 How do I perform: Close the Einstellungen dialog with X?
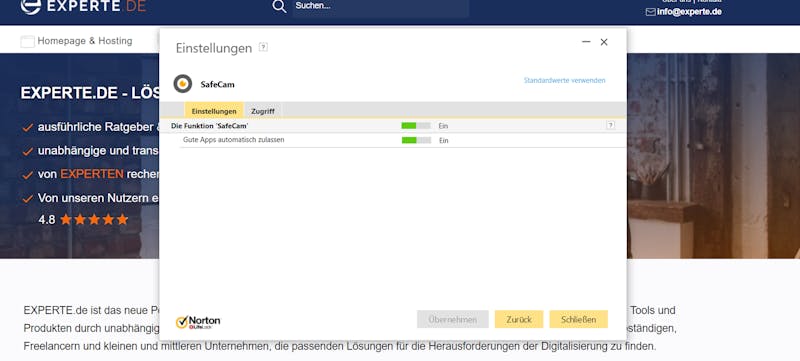(x=604, y=42)
